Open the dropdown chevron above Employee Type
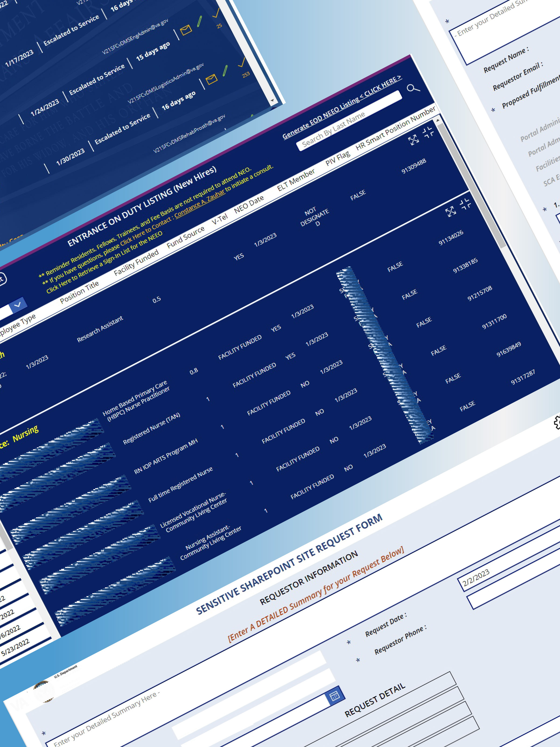Viewport: 560px width, 747px height. click(x=18, y=305)
